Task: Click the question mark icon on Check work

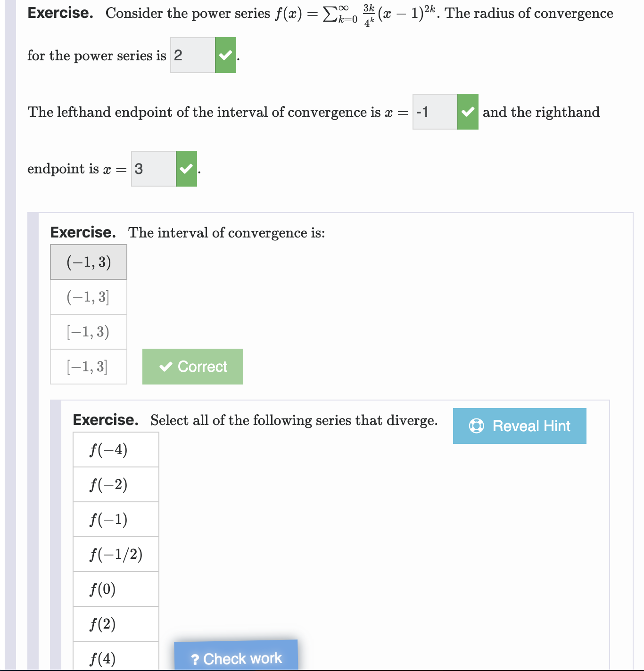Action: (x=196, y=658)
